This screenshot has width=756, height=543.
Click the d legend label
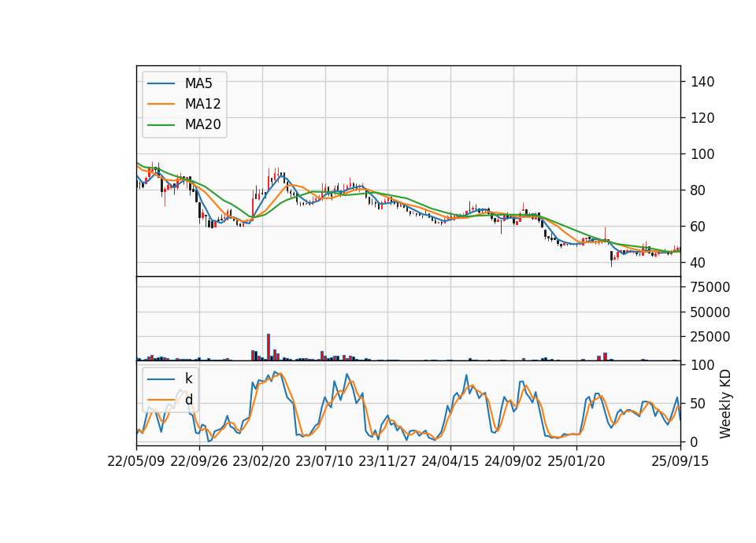pos(188,400)
